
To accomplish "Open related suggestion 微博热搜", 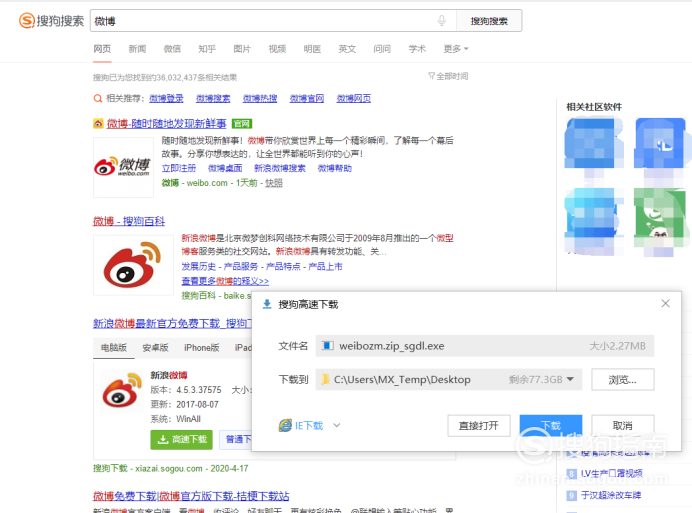I will (260, 98).
